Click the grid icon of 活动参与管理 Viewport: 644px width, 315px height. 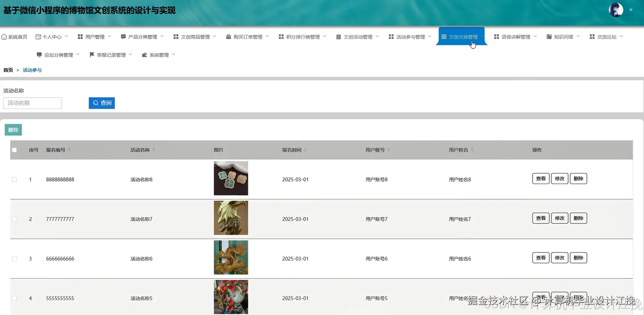click(391, 37)
